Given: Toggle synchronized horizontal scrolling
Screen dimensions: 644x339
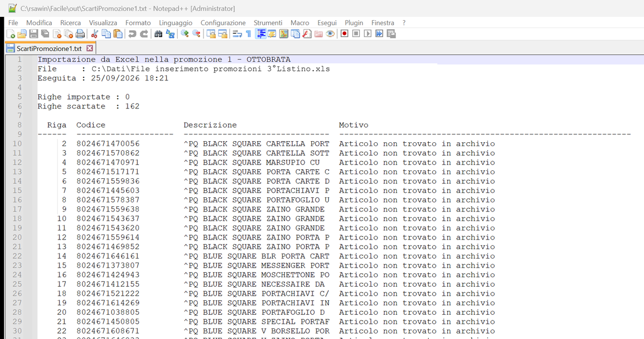Looking at the screenshot, I should tap(223, 34).
